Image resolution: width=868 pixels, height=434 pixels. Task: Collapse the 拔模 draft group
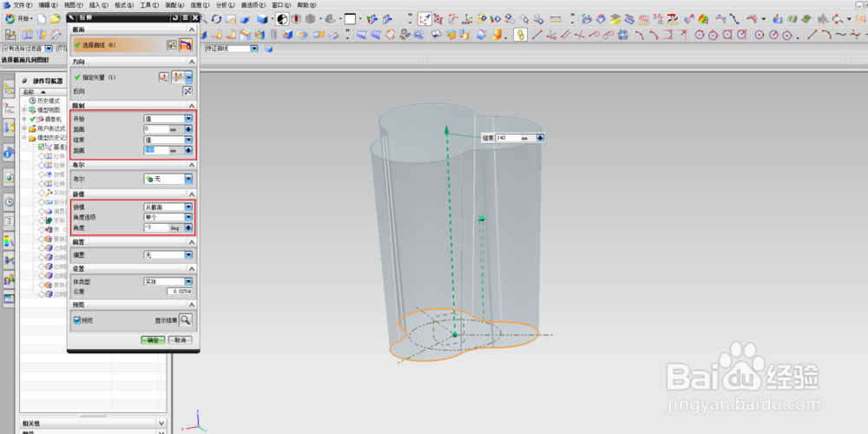click(192, 194)
